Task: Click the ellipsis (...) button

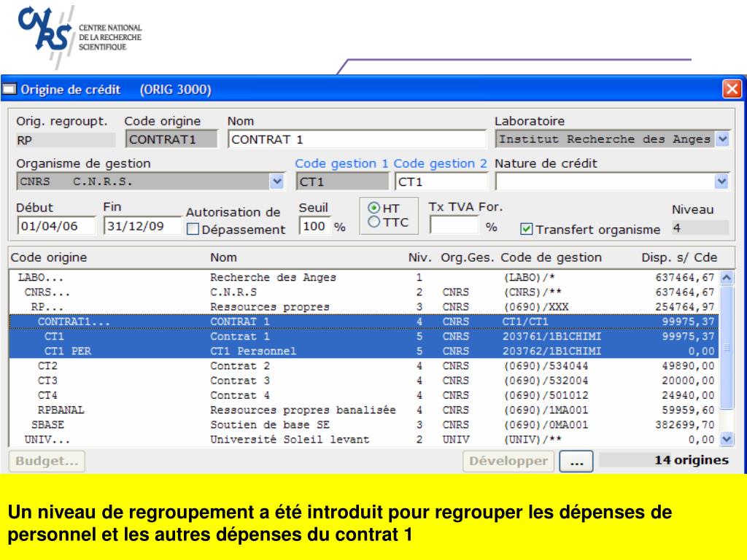Action: point(576,461)
